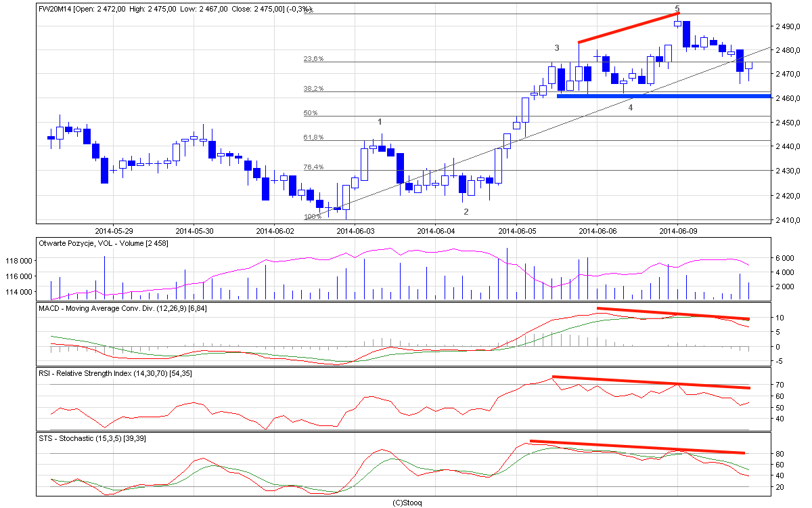
Task: Click the 50% Fibonacci level label
Action: point(311,113)
